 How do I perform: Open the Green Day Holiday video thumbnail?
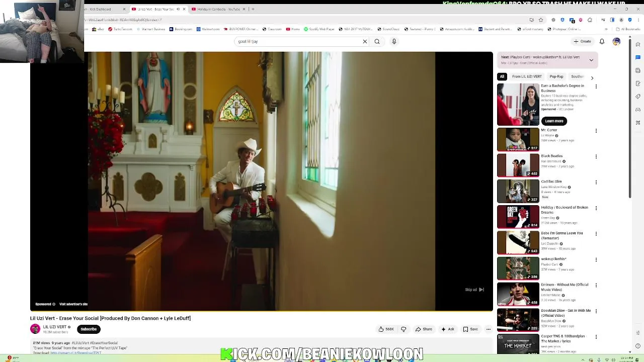[x=518, y=217]
